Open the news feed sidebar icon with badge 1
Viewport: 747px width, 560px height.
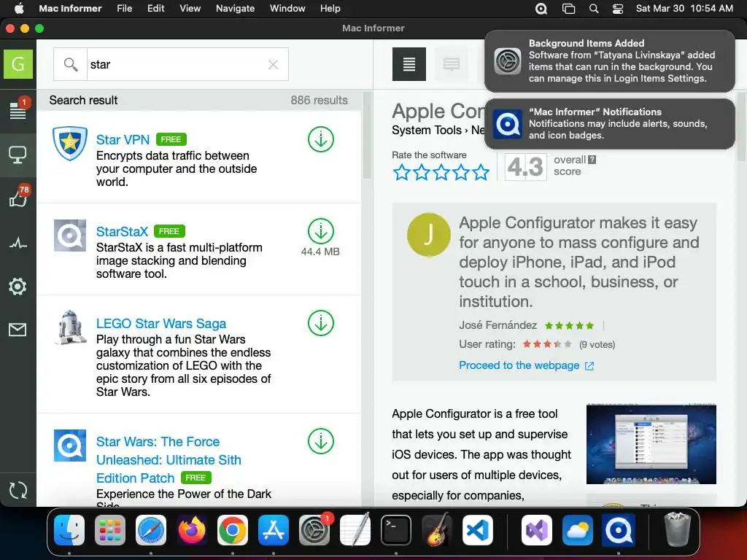pyautogui.click(x=18, y=109)
